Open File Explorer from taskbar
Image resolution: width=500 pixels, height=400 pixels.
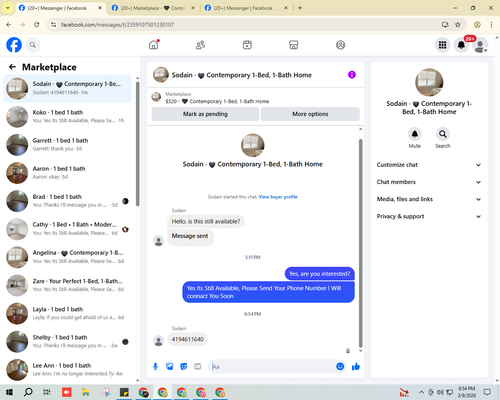(86, 392)
